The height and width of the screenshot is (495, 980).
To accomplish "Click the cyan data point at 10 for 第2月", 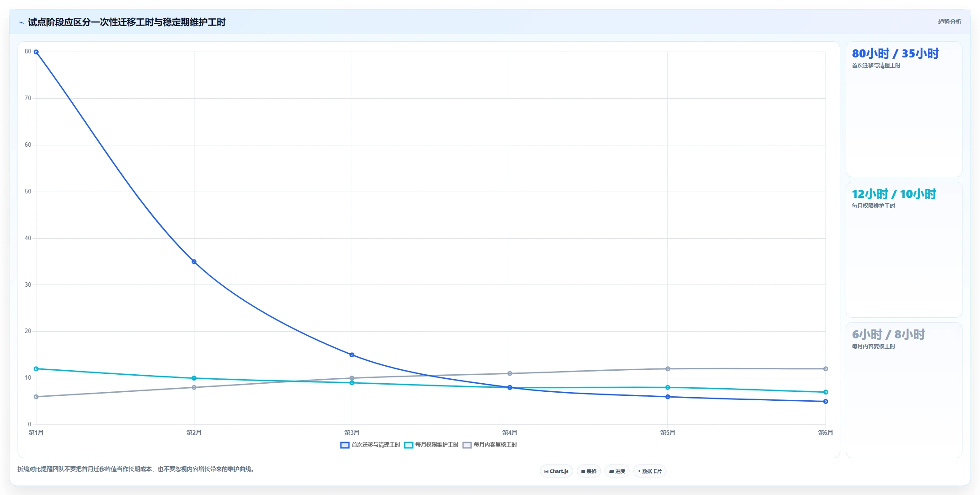I will point(194,378).
